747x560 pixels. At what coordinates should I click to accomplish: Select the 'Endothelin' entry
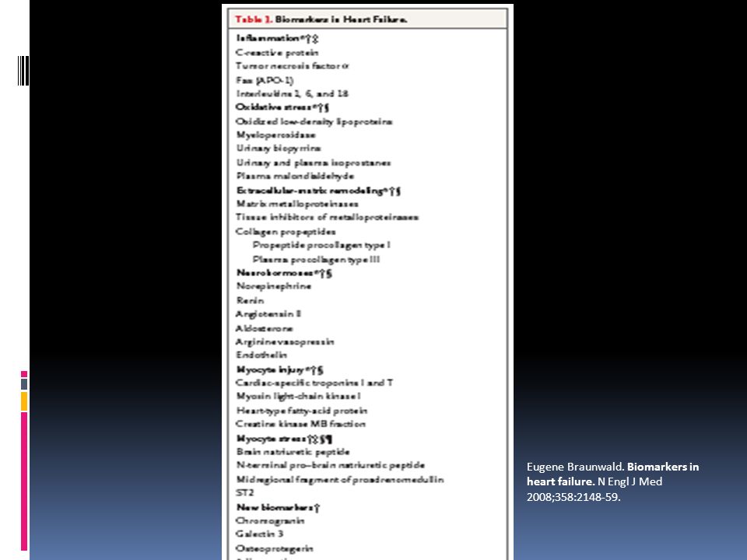point(261,355)
